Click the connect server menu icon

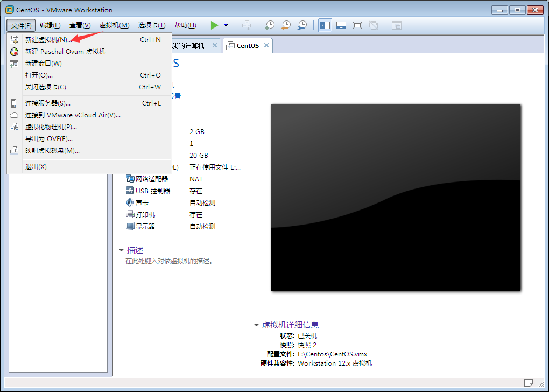14,103
